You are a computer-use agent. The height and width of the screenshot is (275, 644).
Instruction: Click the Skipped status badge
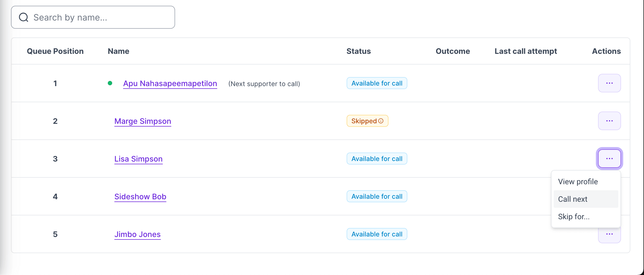[x=367, y=121]
